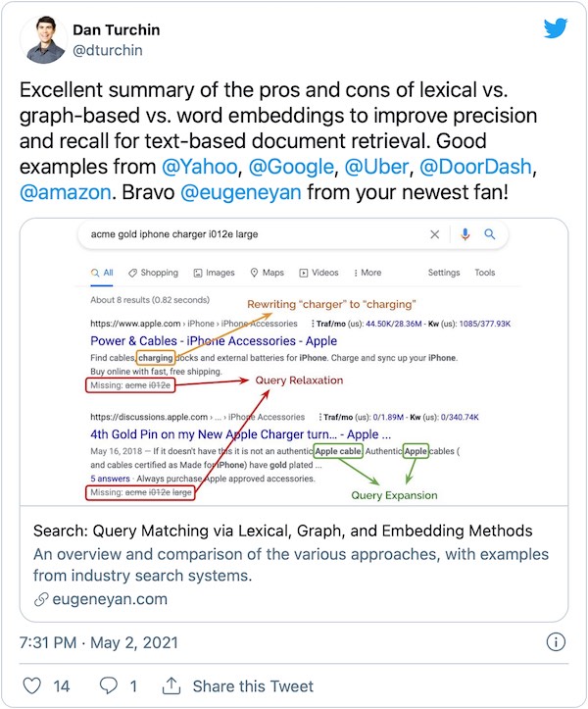This screenshot has height=709, width=588.
Task: Expand the More search options menu
Action: click(366, 273)
